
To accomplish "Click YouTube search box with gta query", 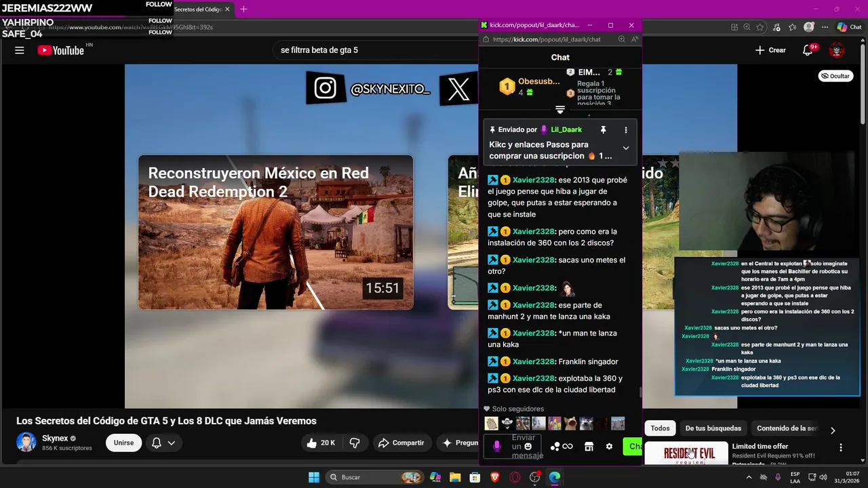I will tap(376, 50).
